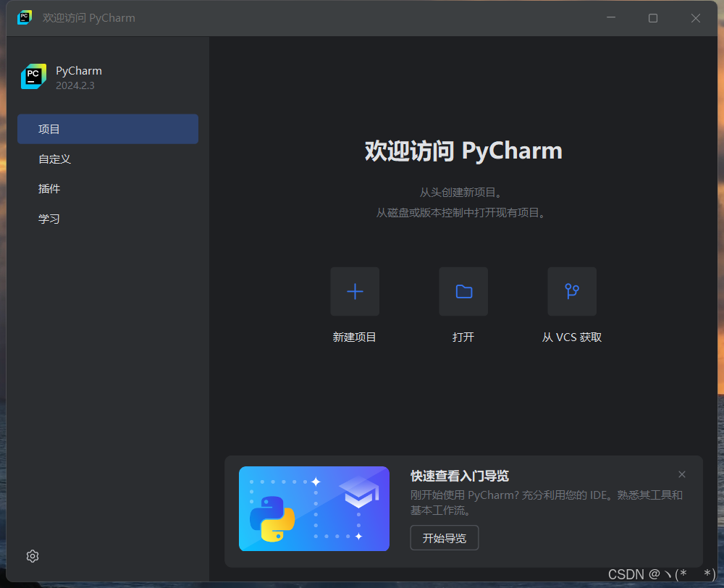The height and width of the screenshot is (588, 724).
Task: Click the 从头创建新项目 description text
Action: 460,192
